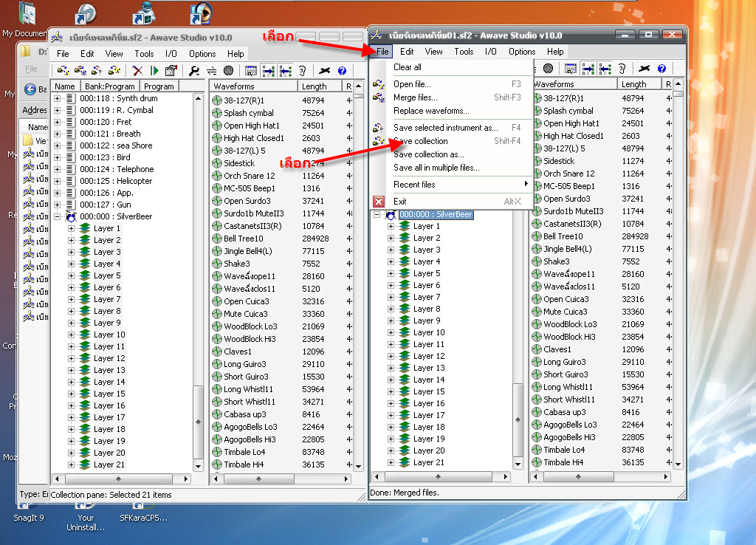Click Length column header in left window
Screen dimensions: 756x545
[x=319, y=86]
